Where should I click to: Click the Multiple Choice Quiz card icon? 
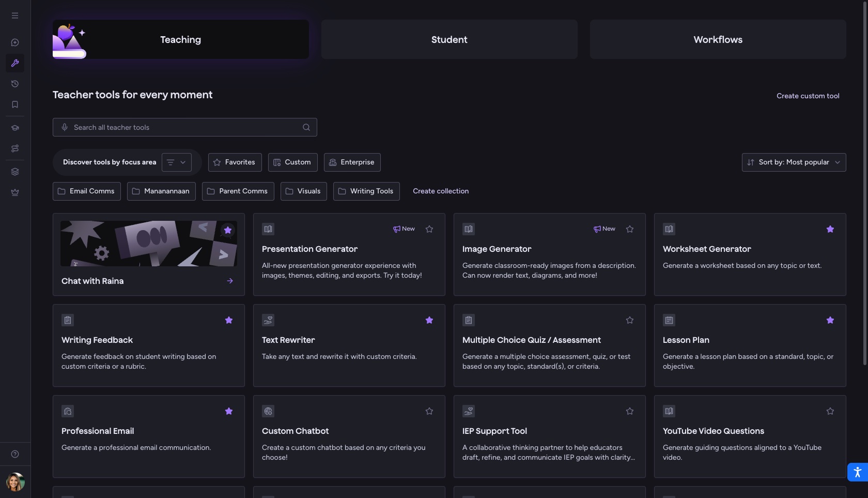[x=469, y=320]
